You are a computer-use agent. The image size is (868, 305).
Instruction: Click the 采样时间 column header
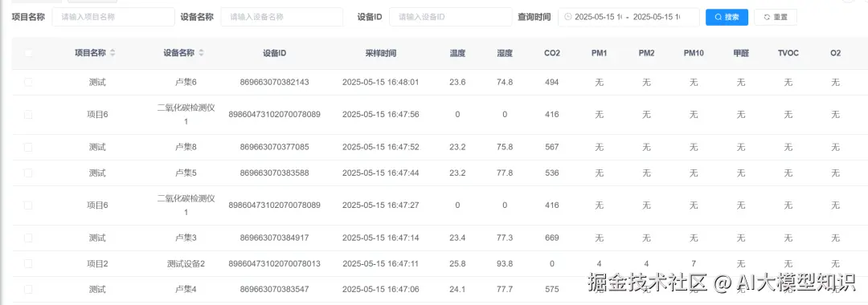click(x=381, y=54)
